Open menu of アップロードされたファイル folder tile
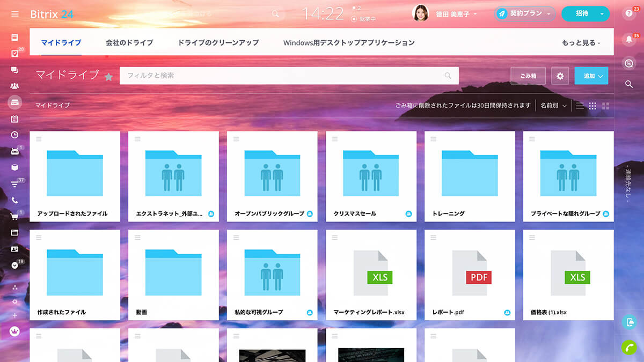This screenshot has width=644, height=362. pyautogui.click(x=39, y=139)
